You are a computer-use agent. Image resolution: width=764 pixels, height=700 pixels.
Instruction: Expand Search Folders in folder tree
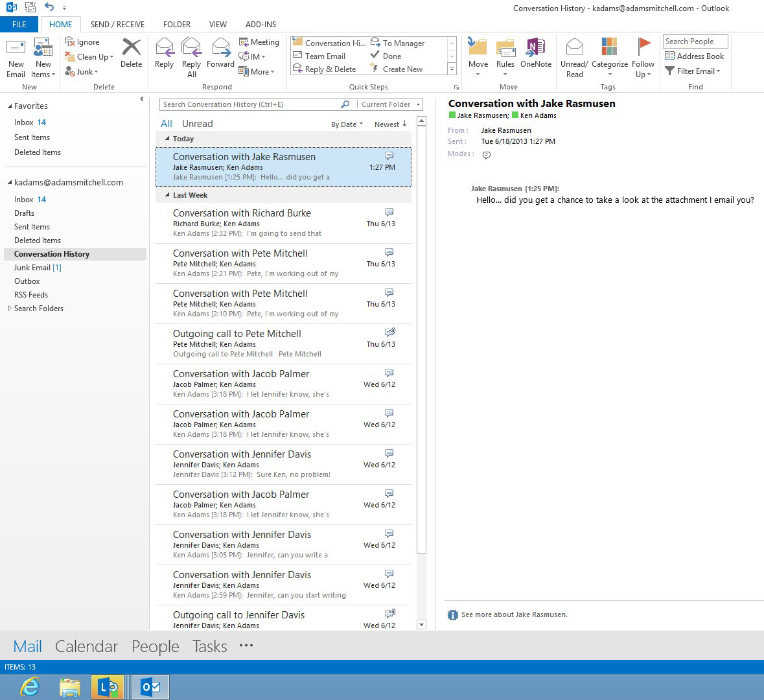point(10,308)
